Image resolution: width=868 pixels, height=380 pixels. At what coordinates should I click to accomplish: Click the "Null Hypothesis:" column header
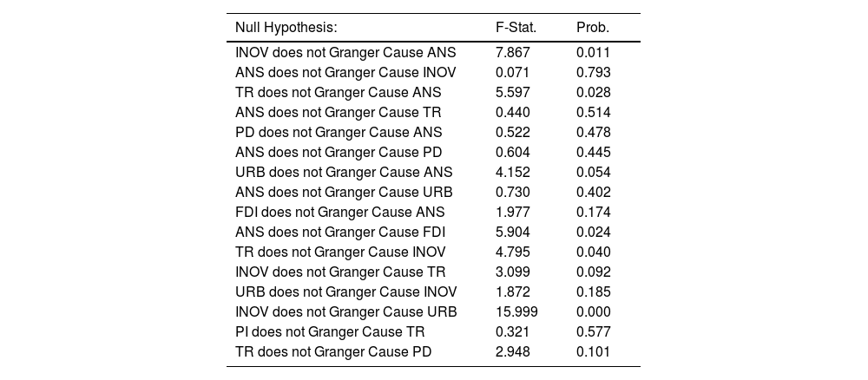click(286, 28)
